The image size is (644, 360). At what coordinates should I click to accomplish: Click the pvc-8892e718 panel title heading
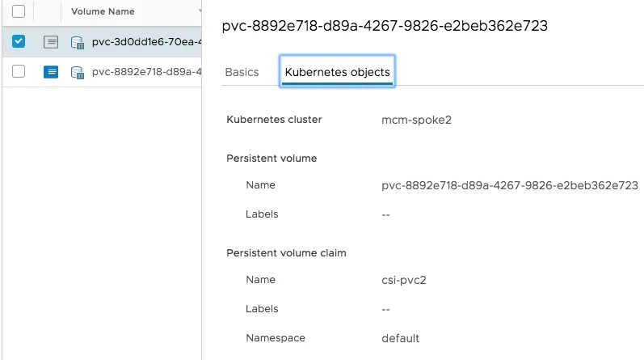(x=385, y=26)
